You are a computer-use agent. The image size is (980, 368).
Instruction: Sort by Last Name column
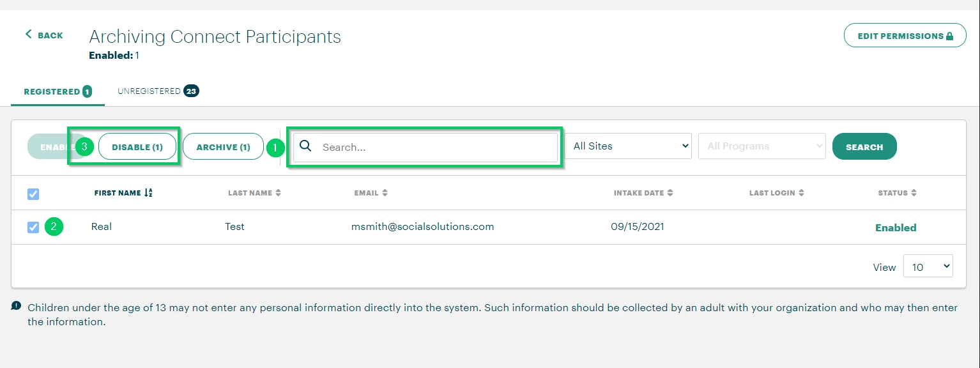pyautogui.click(x=254, y=193)
